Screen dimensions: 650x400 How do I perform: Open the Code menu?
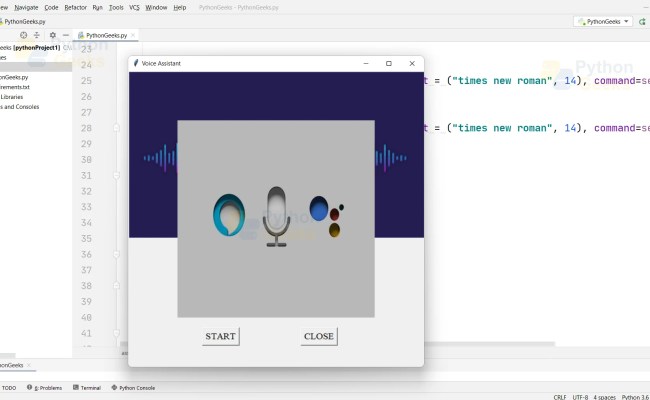[51, 7]
